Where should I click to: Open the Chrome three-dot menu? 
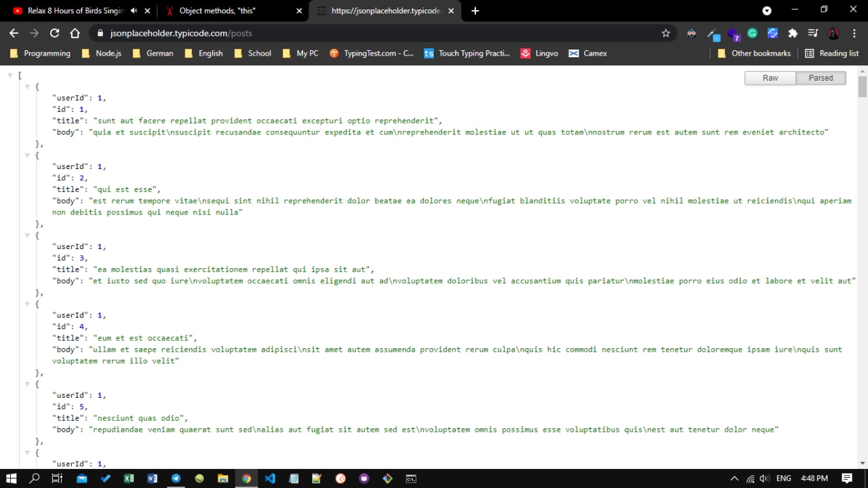click(854, 33)
